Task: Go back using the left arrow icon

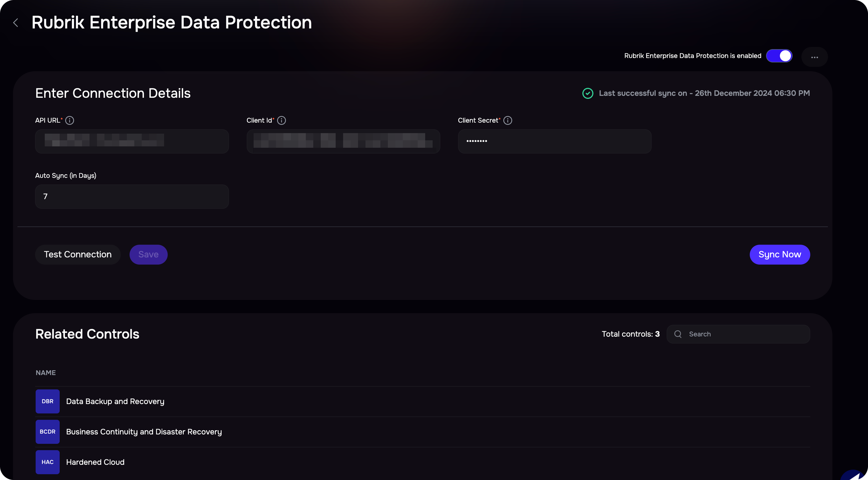Action: click(x=15, y=23)
